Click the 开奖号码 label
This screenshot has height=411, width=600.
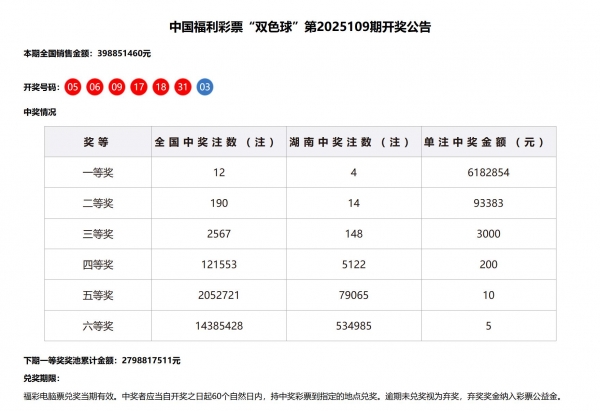(x=41, y=87)
